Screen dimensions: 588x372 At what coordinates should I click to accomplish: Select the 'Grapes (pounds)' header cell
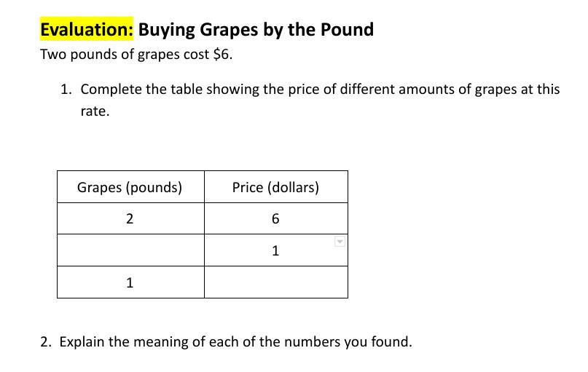pos(130,187)
